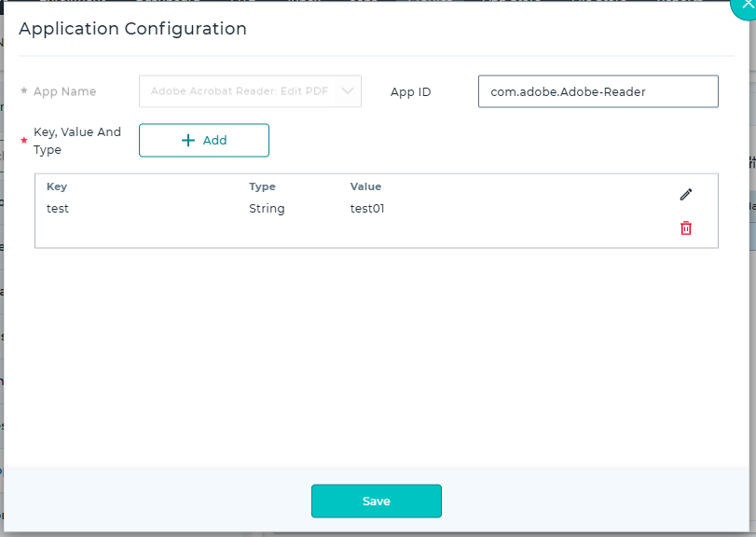756x537 pixels.
Task: Click the Add key value button
Action: tap(204, 140)
